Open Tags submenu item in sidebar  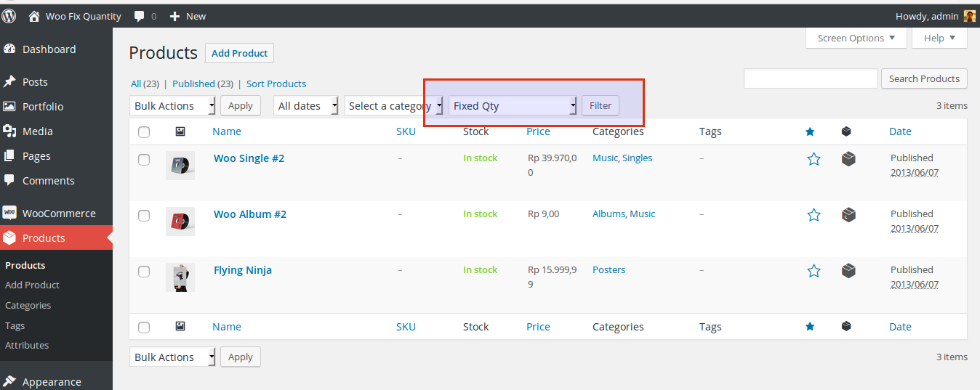coord(15,326)
